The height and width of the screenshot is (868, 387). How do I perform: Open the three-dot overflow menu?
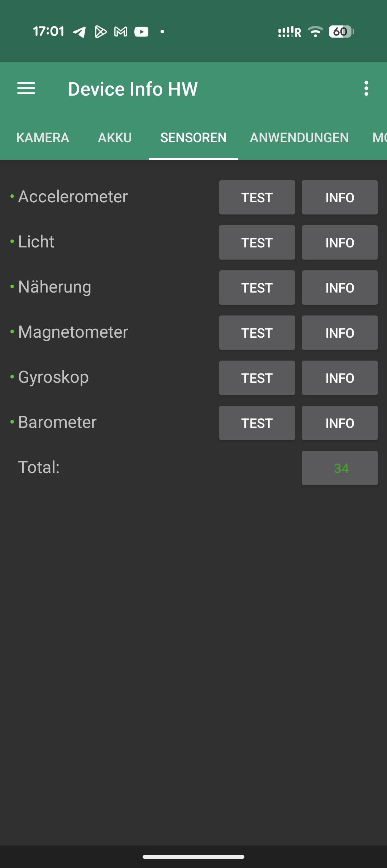(x=366, y=88)
